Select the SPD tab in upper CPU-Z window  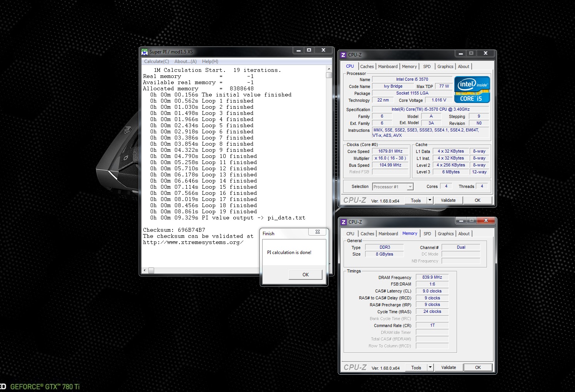pos(427,66)
